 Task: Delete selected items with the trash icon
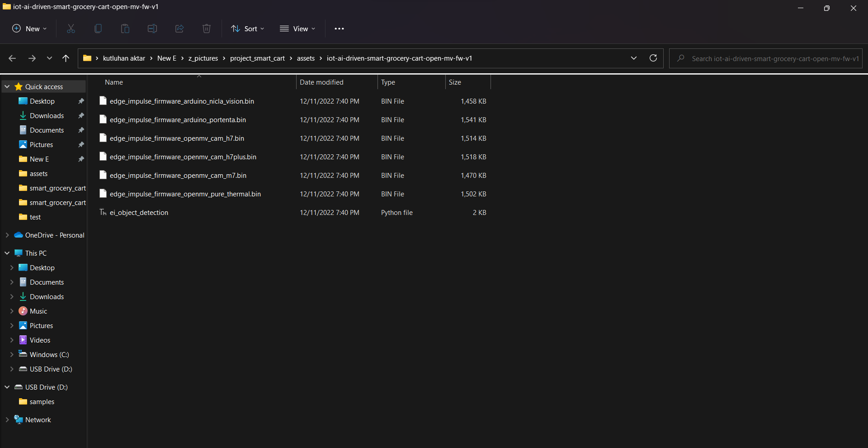click(x=206, y=29)
